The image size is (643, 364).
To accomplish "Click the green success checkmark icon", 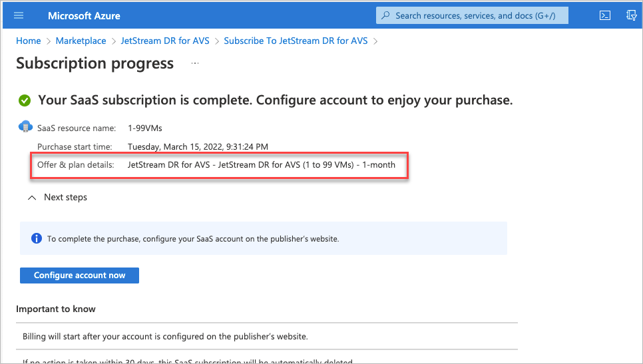I will (25, 100).
